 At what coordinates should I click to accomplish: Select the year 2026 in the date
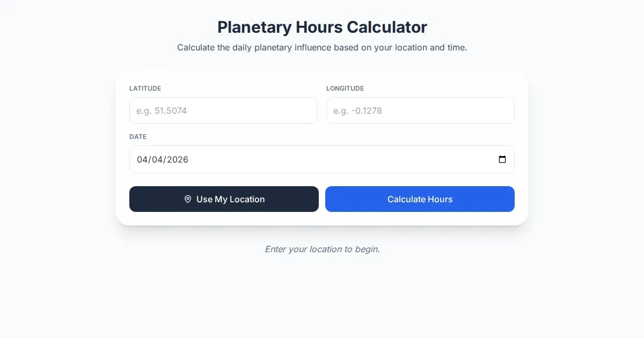[178, 159]
